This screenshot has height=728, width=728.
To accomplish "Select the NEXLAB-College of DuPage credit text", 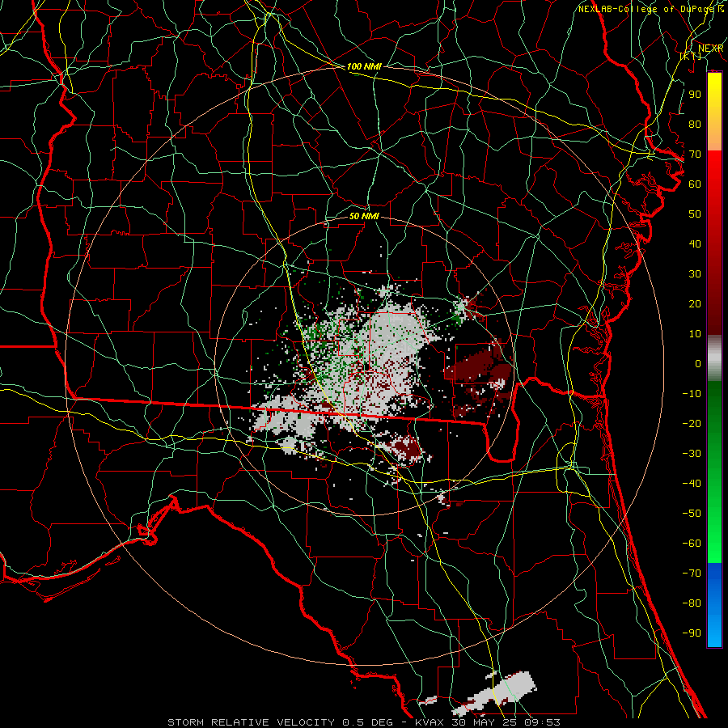I will click(648, 9).
